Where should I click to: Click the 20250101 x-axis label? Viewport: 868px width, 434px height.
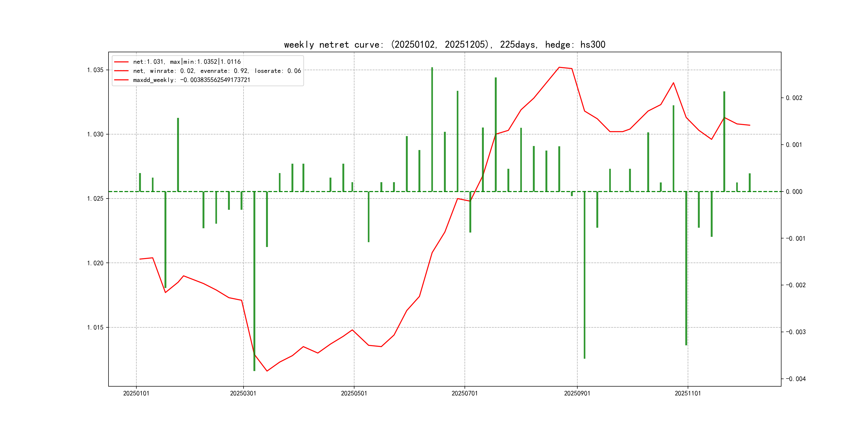(136, 393)
